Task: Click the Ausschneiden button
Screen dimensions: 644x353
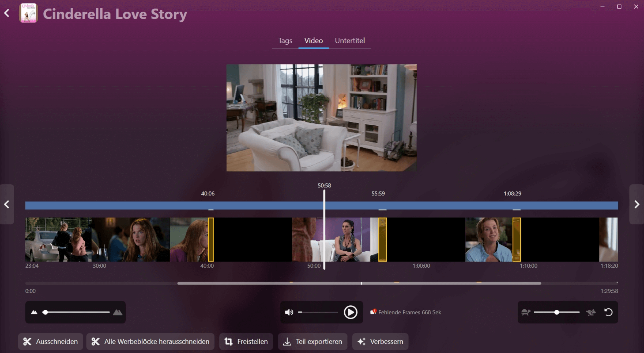Action: click(51, 342)
